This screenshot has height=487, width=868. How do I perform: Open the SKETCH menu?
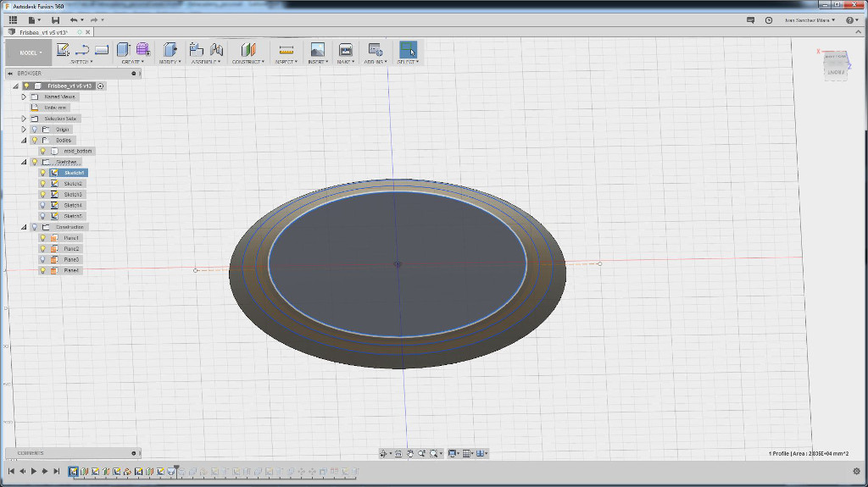81,62
